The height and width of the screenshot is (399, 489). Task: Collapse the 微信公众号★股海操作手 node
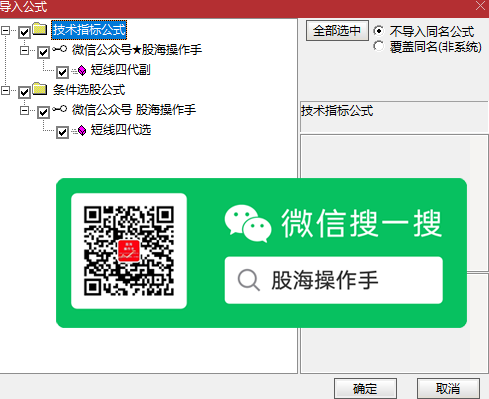[24, 51]
